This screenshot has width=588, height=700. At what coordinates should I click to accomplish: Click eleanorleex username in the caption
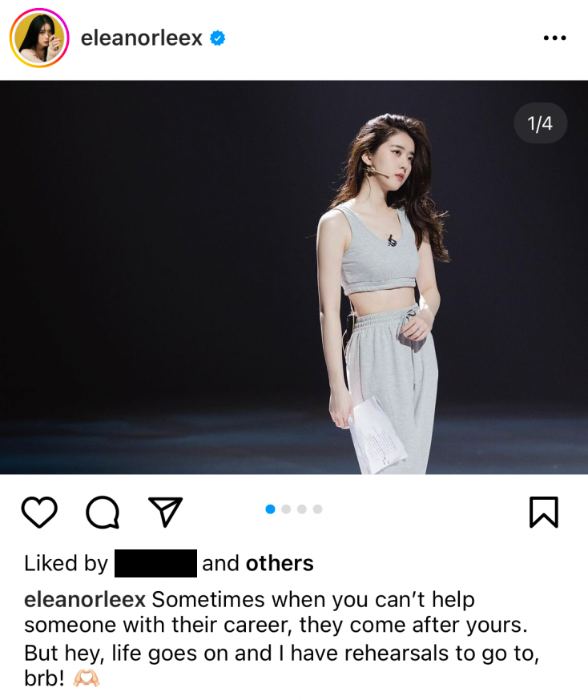point(85,600)
